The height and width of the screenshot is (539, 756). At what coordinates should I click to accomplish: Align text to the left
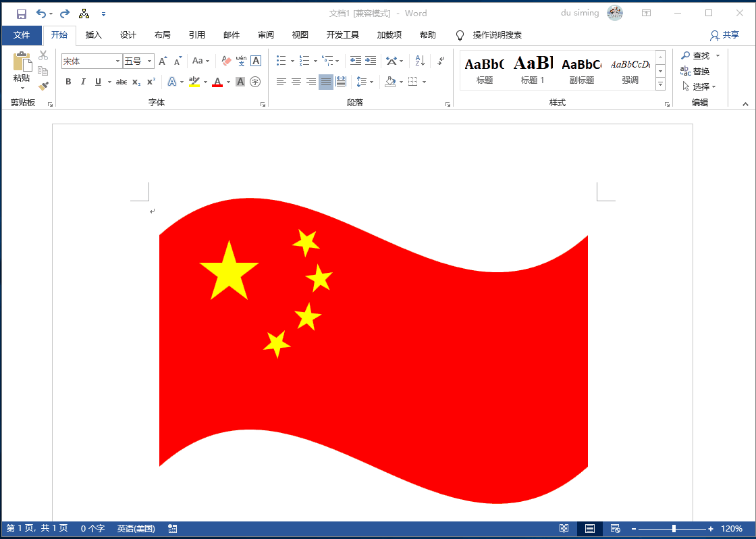pyautogui.click(x=281, y=82)
